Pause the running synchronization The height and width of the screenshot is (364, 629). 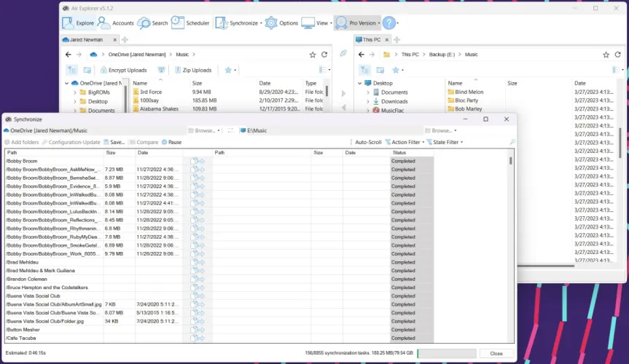pyautogui.click(x=171, y=142)
